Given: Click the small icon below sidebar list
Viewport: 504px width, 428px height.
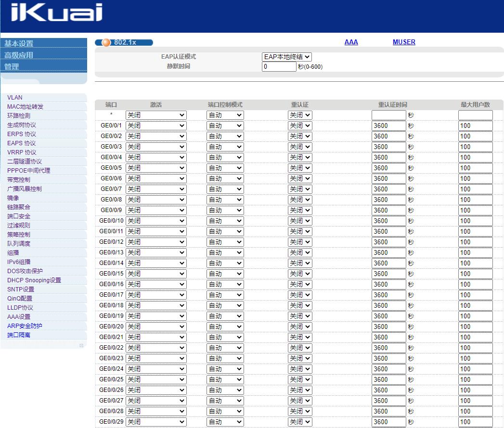Looking at the screenshot, I should 81,345.
